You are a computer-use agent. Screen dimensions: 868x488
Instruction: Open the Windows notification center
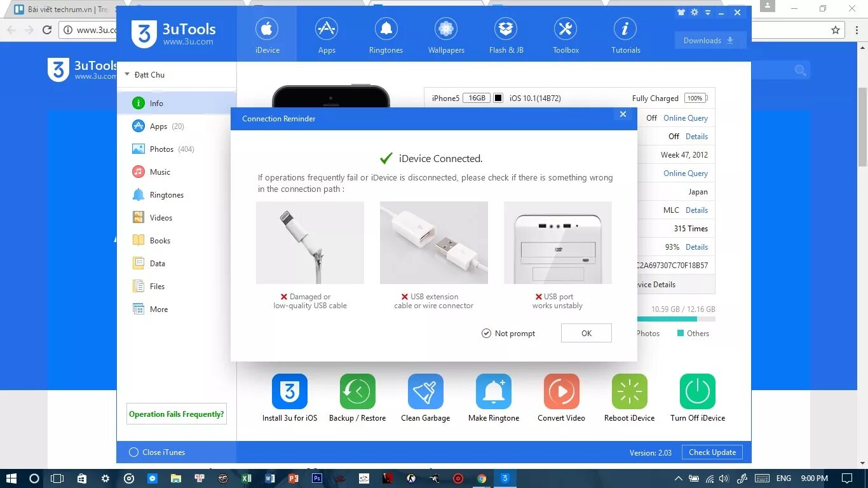[847, 478]
